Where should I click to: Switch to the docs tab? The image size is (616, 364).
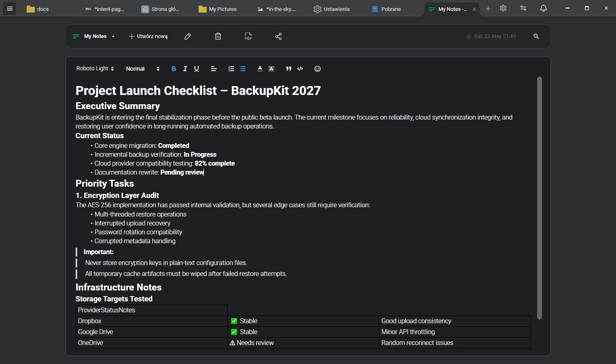pyautogui.click(x=38, y=9)
